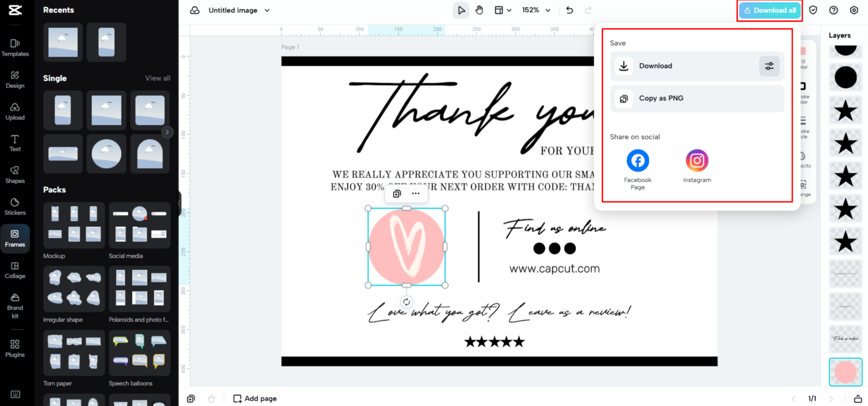This screenshot has width=868, height=406.
Task: Select the pink circle layer thumbnail in Layers
Action: [846, 372]
